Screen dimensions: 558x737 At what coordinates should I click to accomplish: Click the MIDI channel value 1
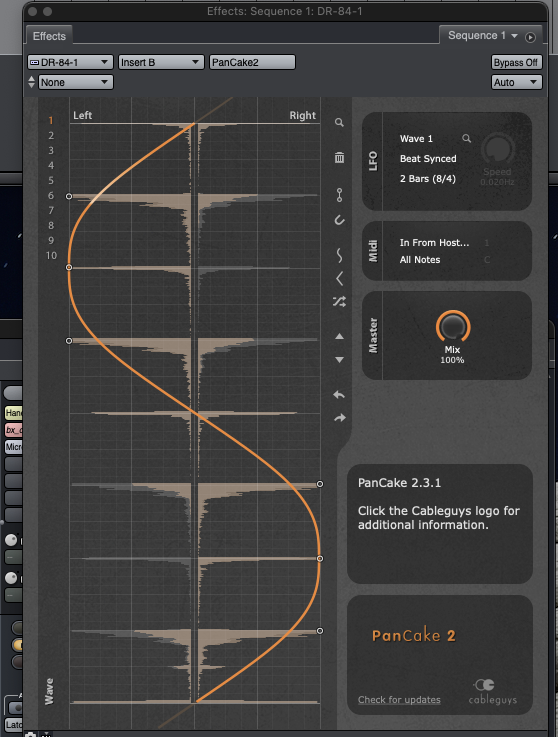point(487,243)
